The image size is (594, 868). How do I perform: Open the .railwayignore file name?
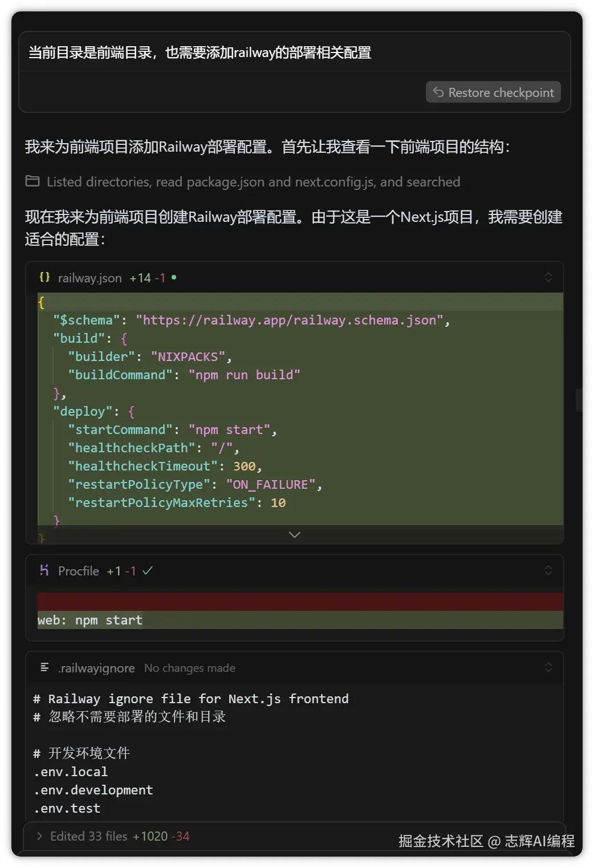point(96,668)
